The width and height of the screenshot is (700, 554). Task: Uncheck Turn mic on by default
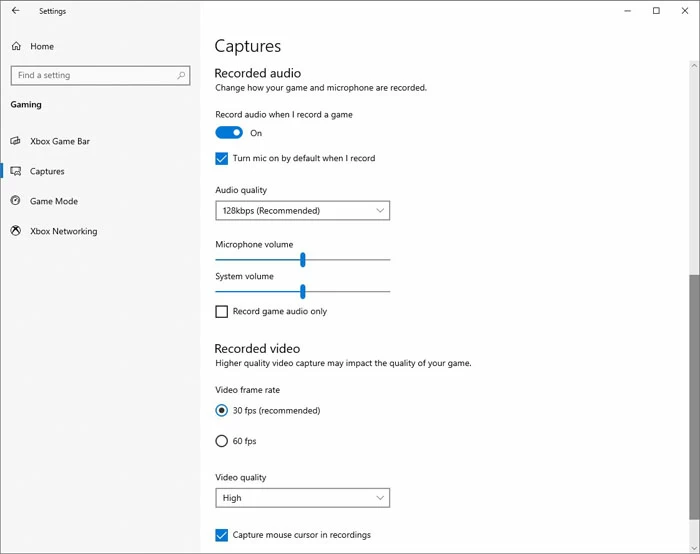click(x=222, y=158)
